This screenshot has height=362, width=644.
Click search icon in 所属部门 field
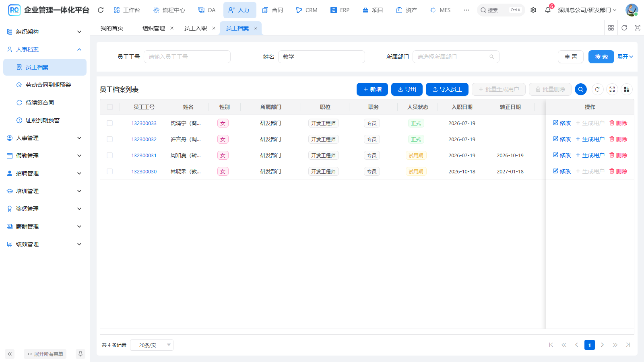pos(491,57)
